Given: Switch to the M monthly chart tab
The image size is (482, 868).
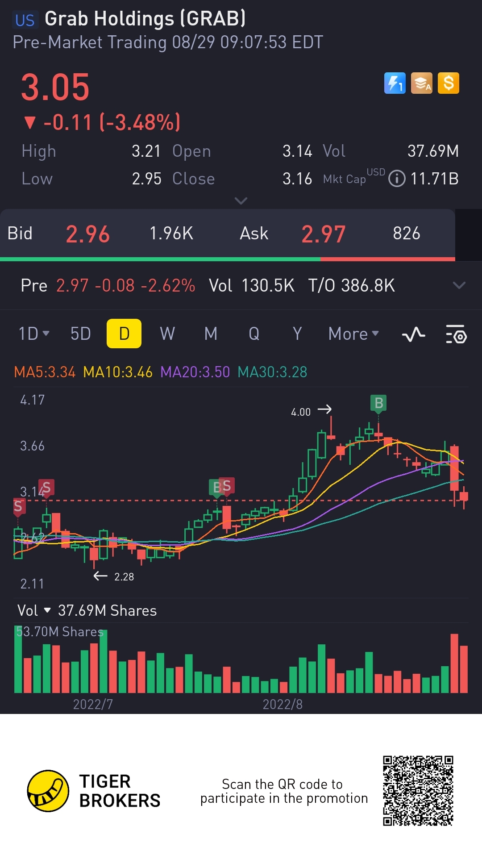Looking at the screenshot, I should (x=211, y=334).
